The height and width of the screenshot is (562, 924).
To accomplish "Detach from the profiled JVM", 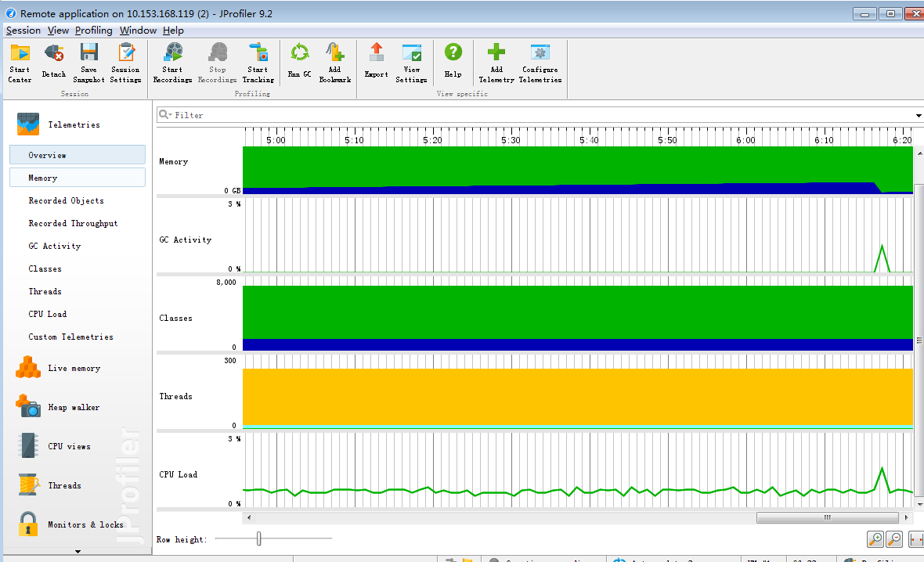I will click(x=53, y=62).
